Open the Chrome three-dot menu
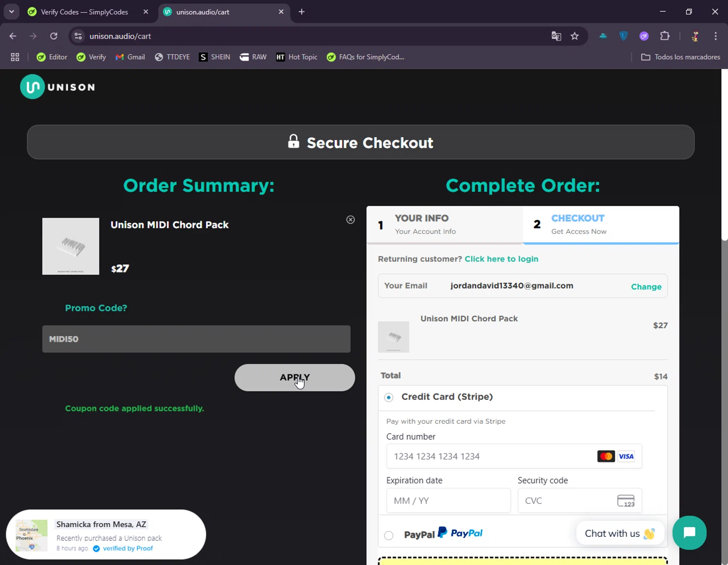Viewport: 728px width, 565px height. 715,36
